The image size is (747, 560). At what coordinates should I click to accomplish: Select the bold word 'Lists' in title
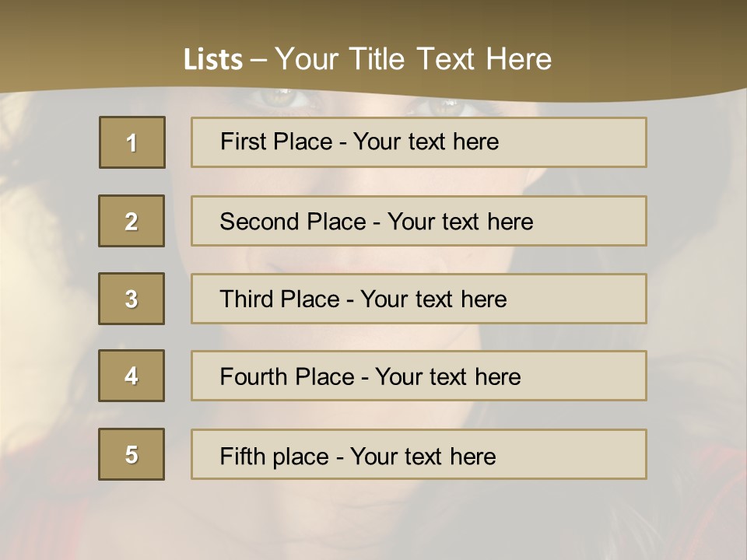[212, 60]
